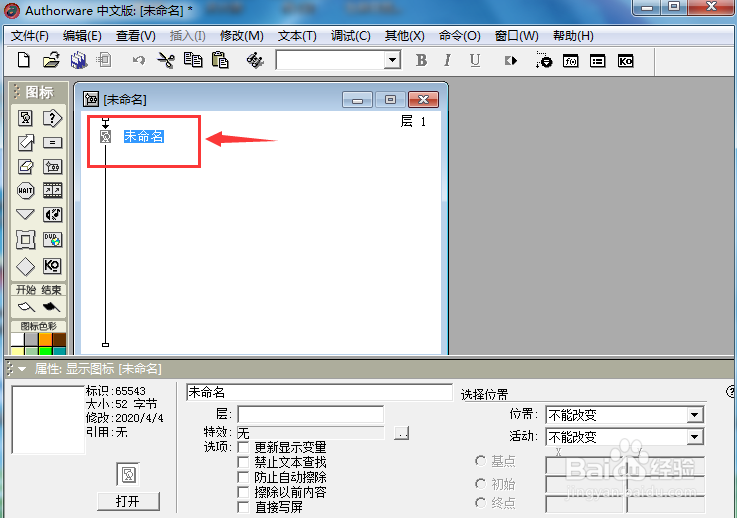Select the Framework icon in the palette
This screenshot has width=737, height=518.
tap(25, 240)
